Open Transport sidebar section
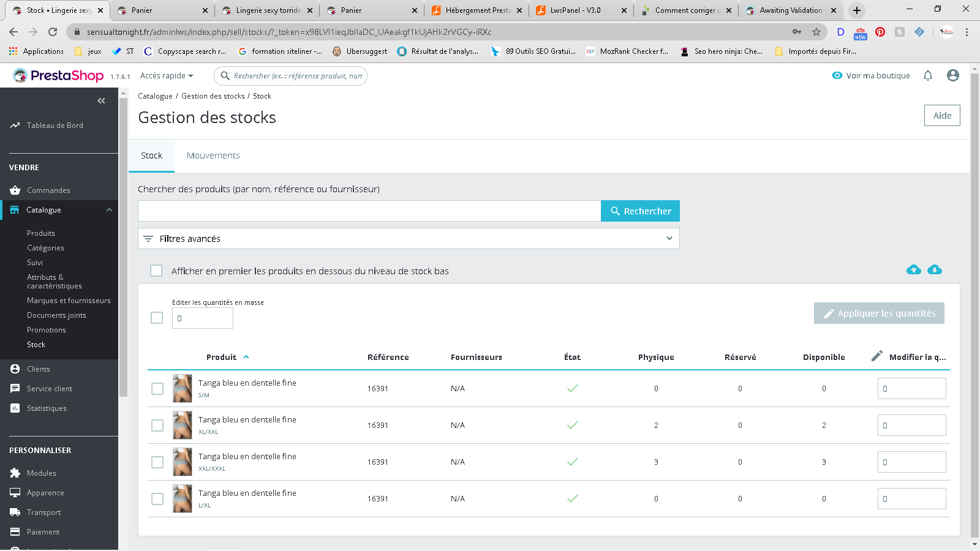 43,512
